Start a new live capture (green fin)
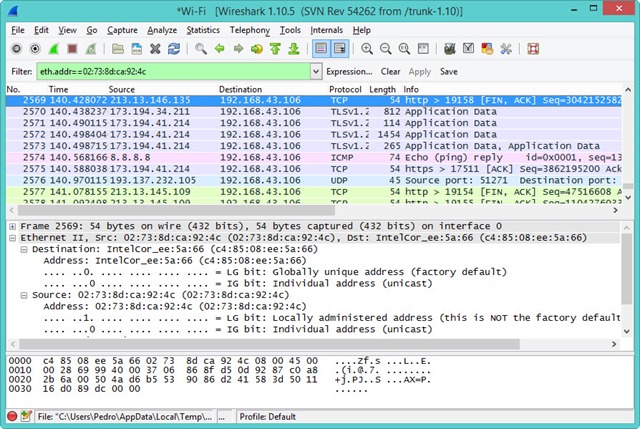Screen dimensions: 640x429 click(54, 49)
